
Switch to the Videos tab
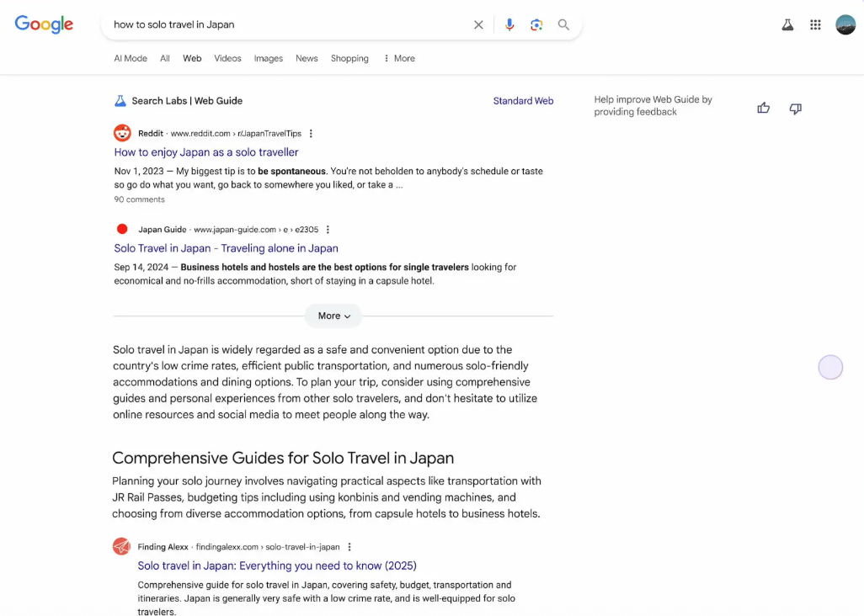coord(227,58)
